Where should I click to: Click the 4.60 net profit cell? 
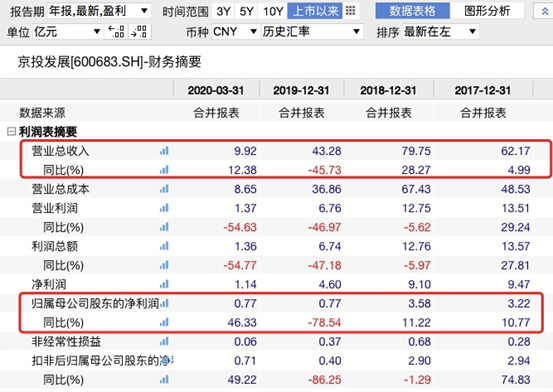330,284
